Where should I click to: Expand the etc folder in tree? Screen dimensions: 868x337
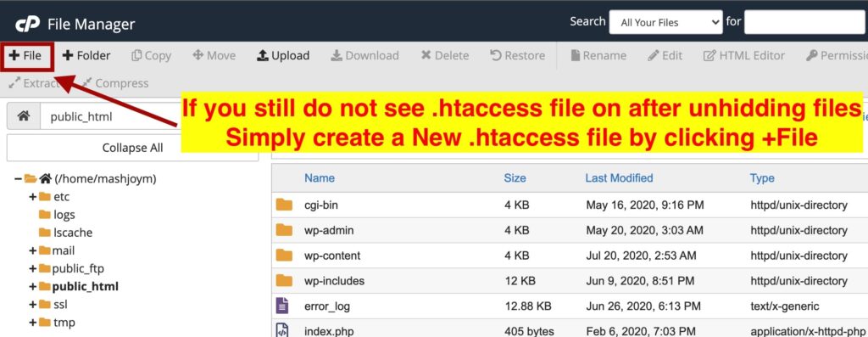[33, 197]
